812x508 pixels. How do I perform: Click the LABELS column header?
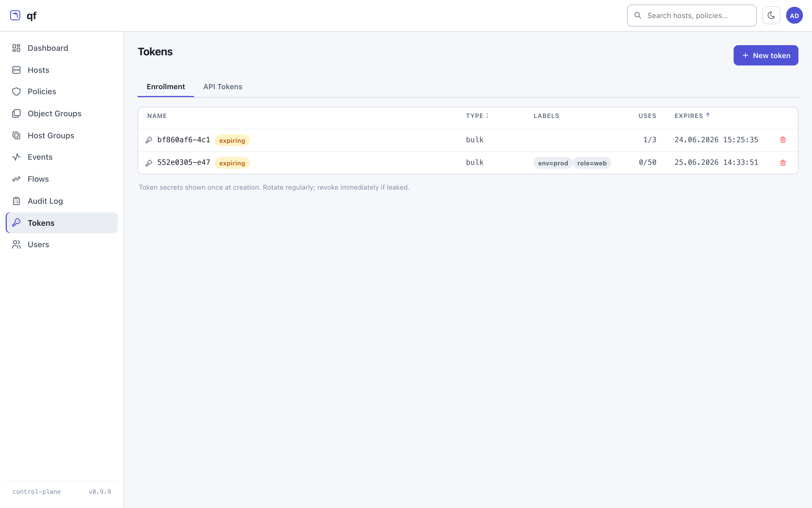point(546,116)
